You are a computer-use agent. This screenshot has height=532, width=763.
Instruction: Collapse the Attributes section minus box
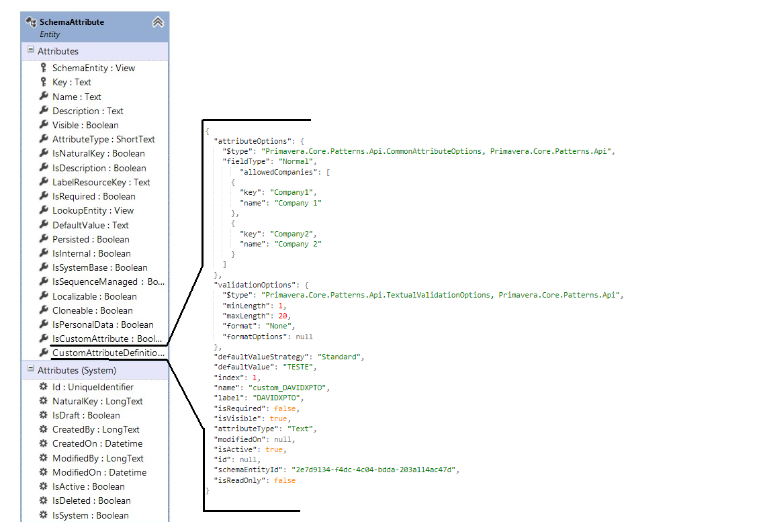31,50
